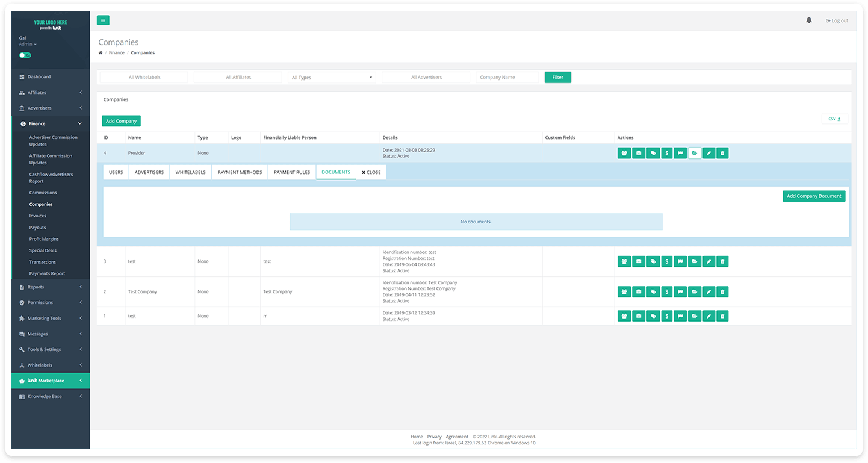Expand the Affiliates sidebar menu

(x=51, y=93)
